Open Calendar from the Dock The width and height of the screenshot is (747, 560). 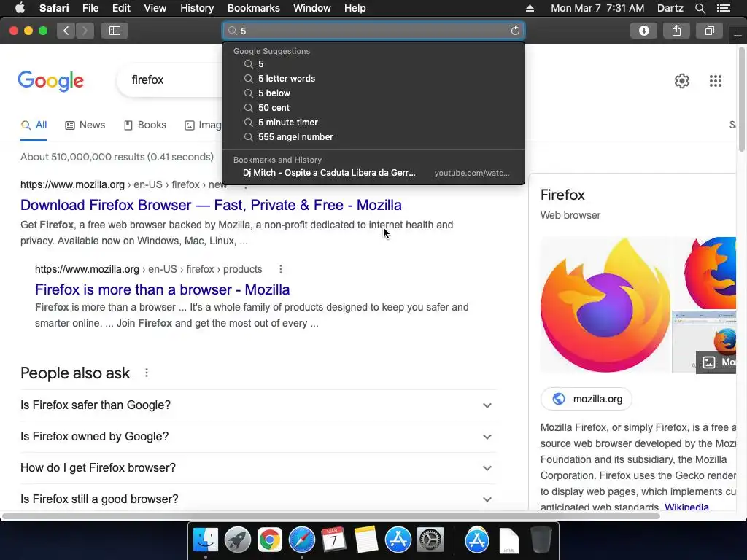(x=333, y=540)
